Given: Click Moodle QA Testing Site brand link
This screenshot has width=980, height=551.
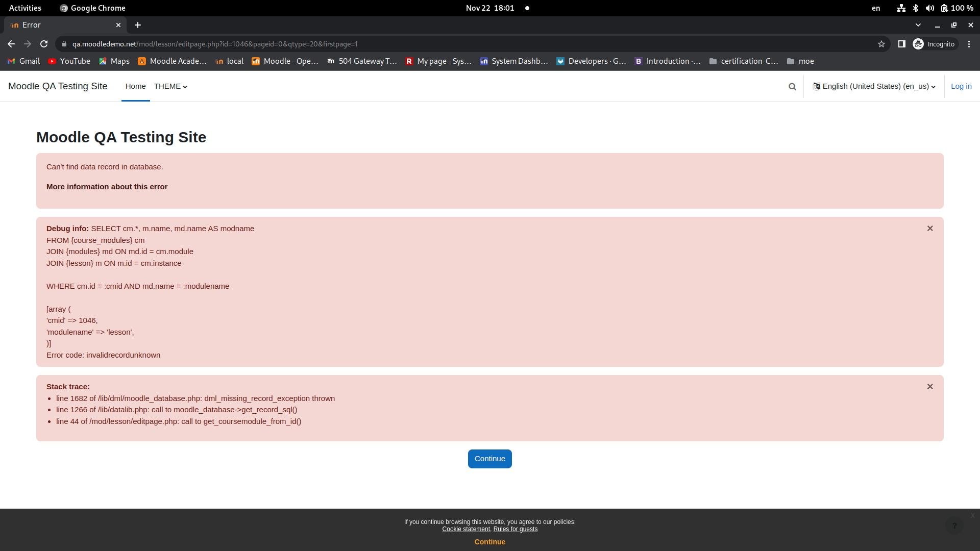Looking at the screenshot, I should pos(58,86).
